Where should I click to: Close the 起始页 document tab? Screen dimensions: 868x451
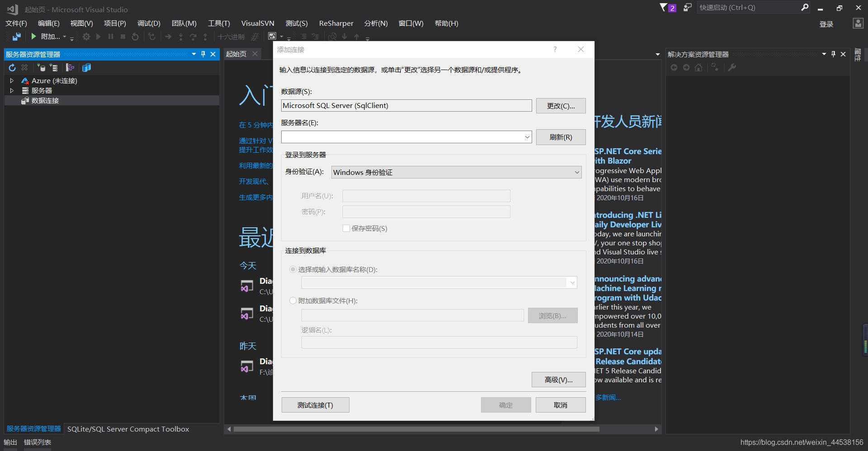(x=255, y=54)
